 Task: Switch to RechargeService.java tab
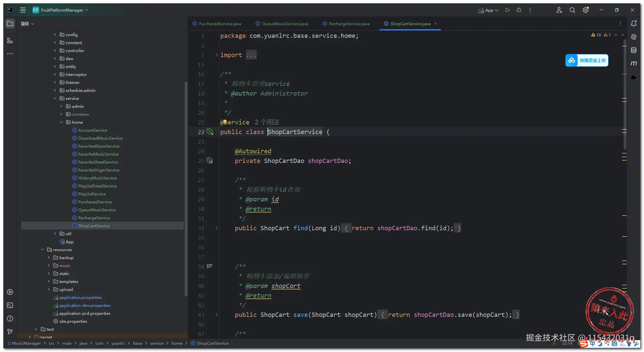point(349,24)
